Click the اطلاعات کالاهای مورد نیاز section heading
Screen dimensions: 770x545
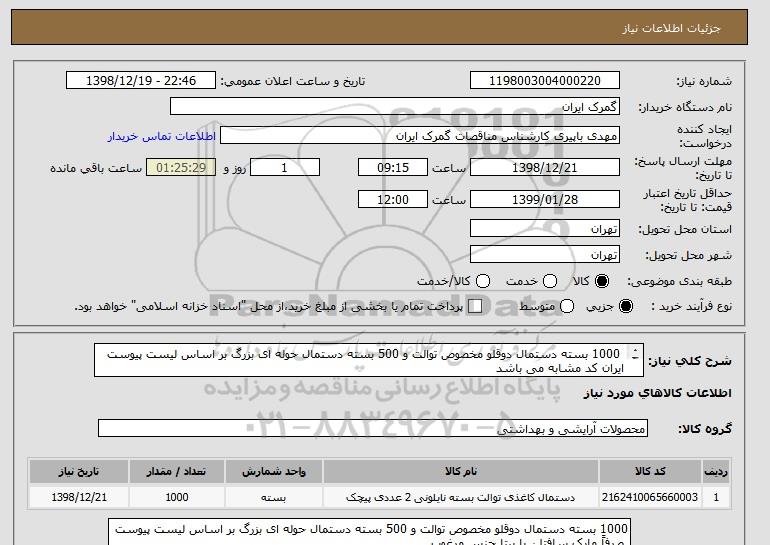click(x=658, y=393)
